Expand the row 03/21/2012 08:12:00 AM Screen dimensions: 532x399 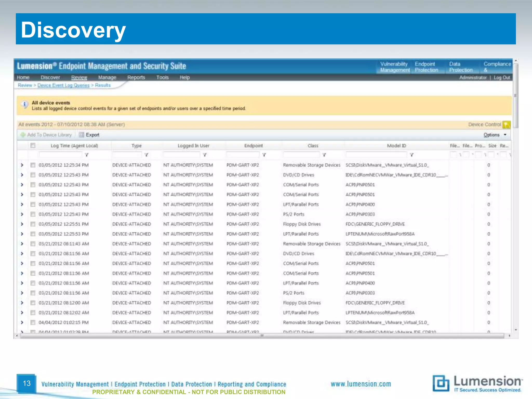pos(22,303)
